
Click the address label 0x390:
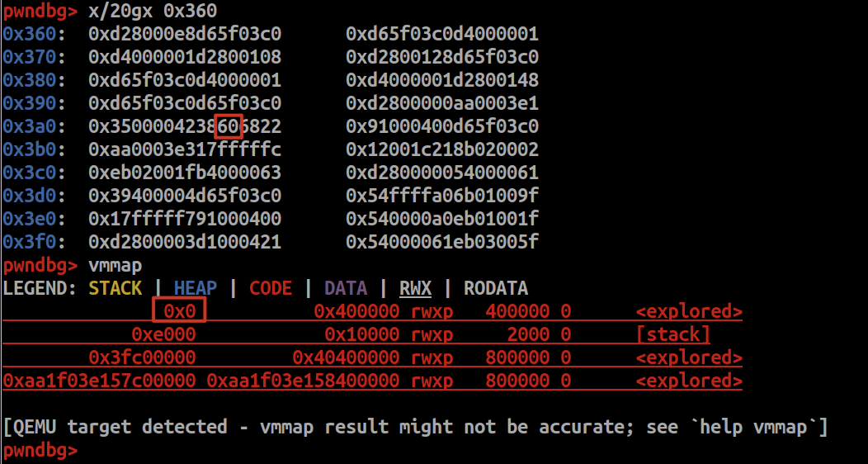(x=34, y=103)
